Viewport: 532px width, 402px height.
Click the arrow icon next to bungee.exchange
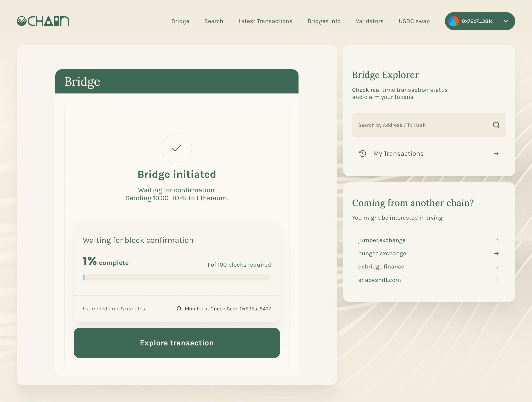pyautogui.click(x=497, y=253)
